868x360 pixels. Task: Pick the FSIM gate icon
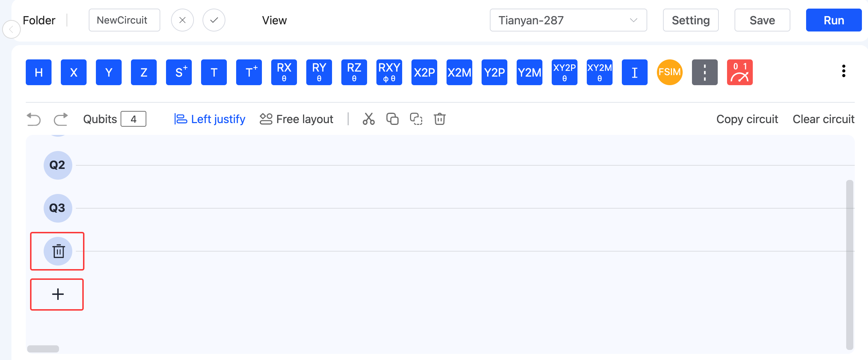pos(669,72)
